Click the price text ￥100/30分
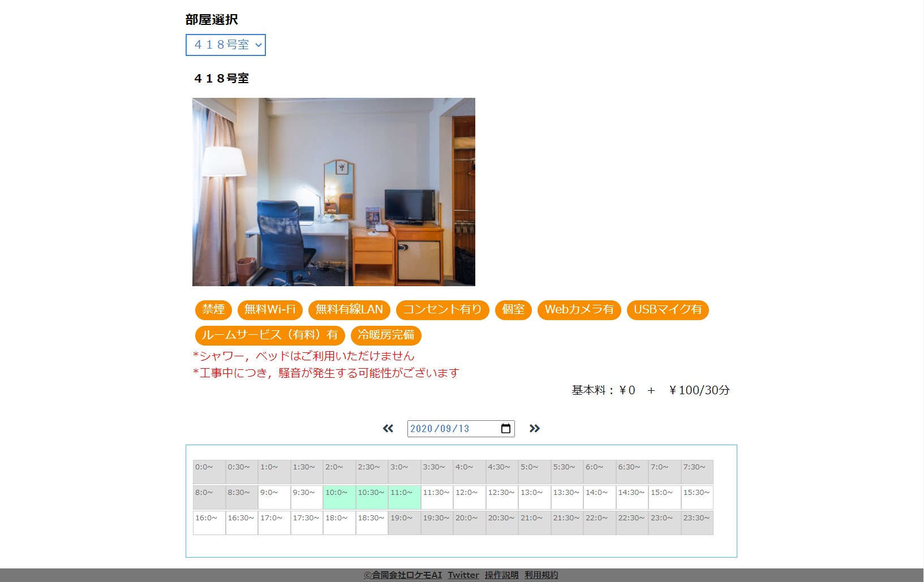 [x=699, y=390]
